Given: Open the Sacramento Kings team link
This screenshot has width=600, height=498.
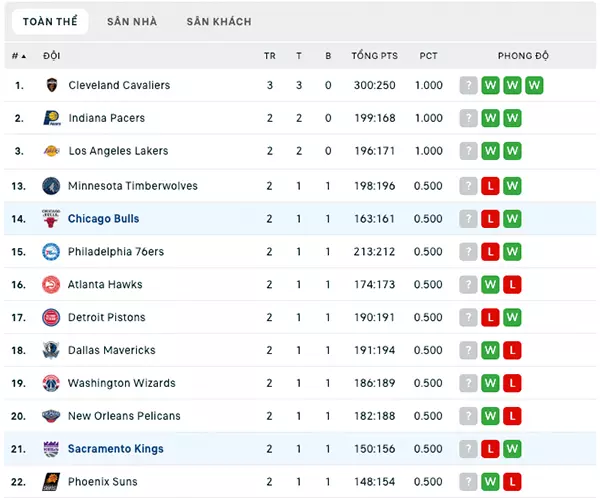Looking at the screenshot, I should 116,449.
